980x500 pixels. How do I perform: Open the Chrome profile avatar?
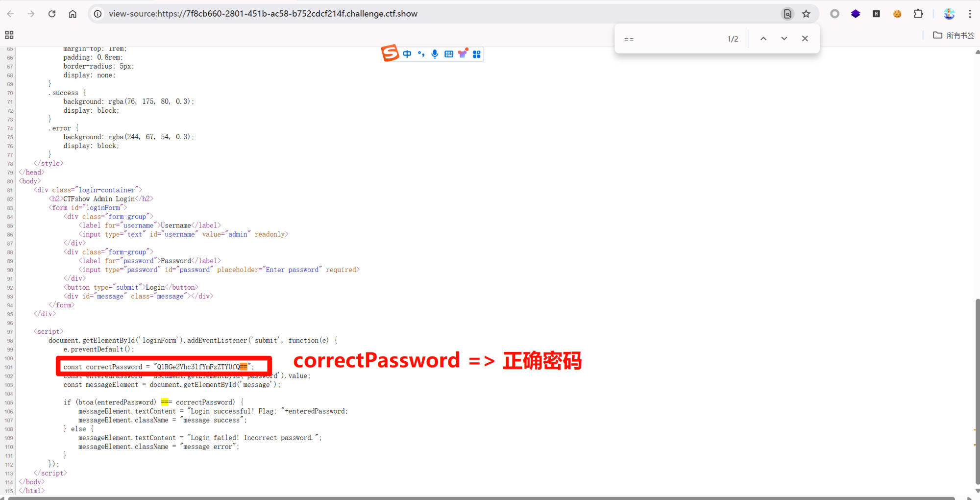point(949,14)
